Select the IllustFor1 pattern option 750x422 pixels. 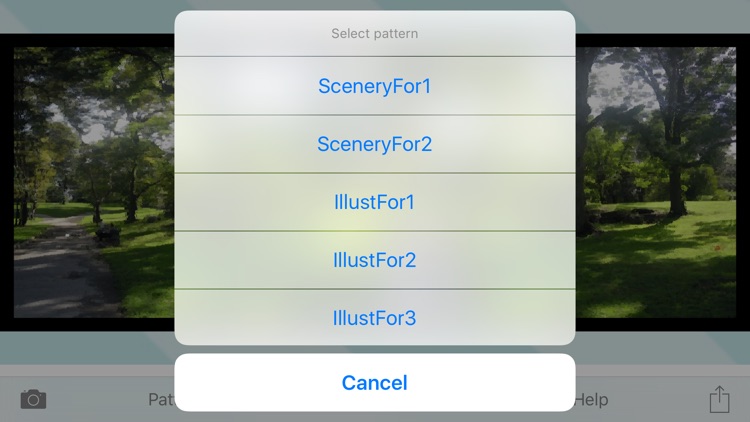click(375, 202)
